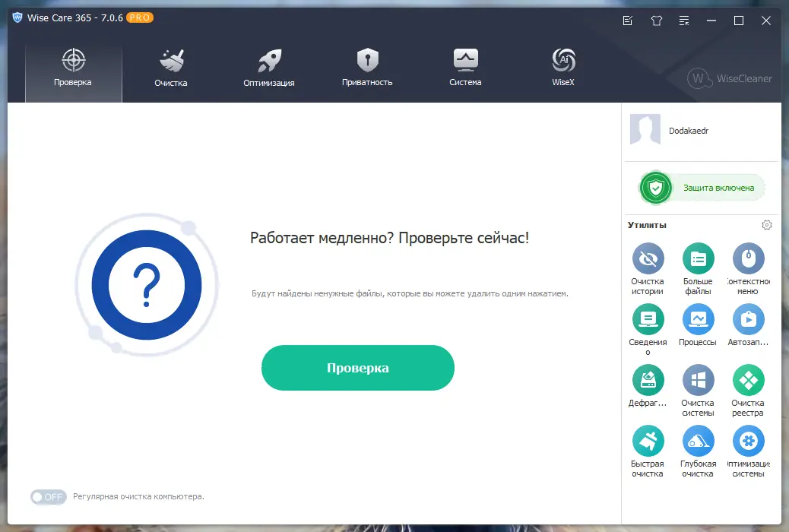
Task: Open the "Контекстное меню" manager utility
Action: [748, 258]
